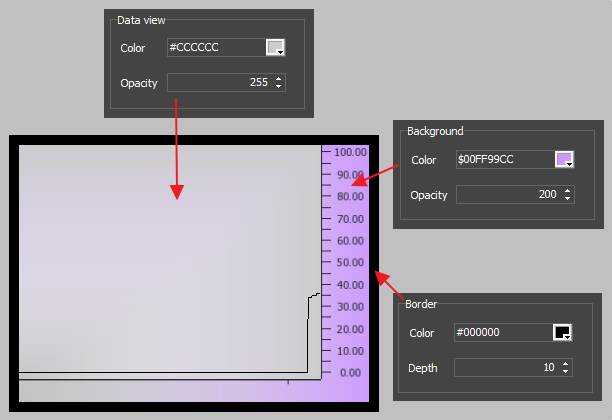The image size is (612, 420).
Task: Click the Border Depth field showing 10
Action: coord(505,368)
